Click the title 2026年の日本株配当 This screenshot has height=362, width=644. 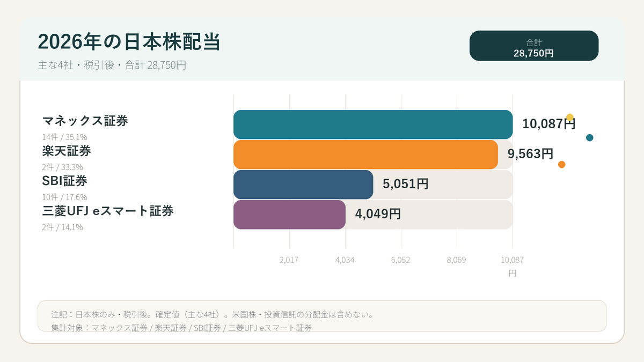pyautogui.click(x=129, y=41)
